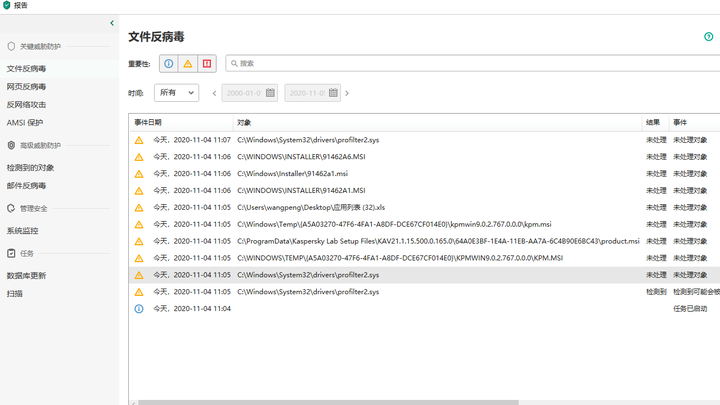
Task: Click warning icon of highlighted 11:05 profilter2.sys row
Action: coord(139,275)
